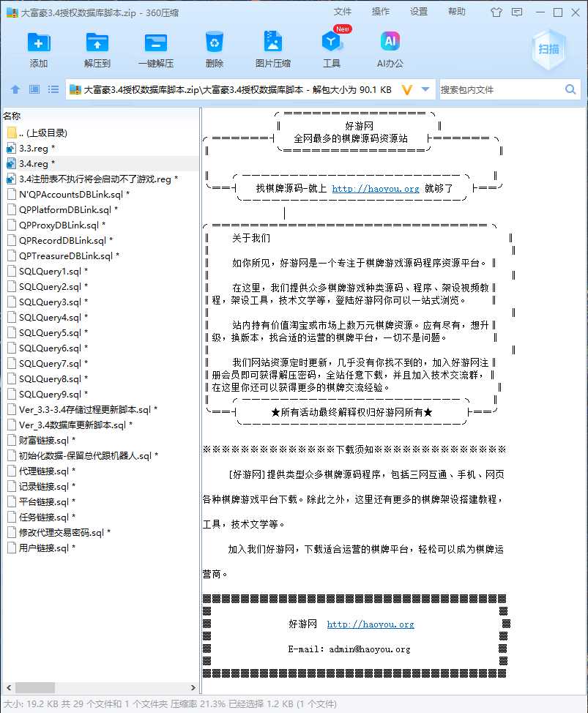The image size is (588, 713).
Task: Click the 删除 (Delete) trash icon
Action: 215,42
